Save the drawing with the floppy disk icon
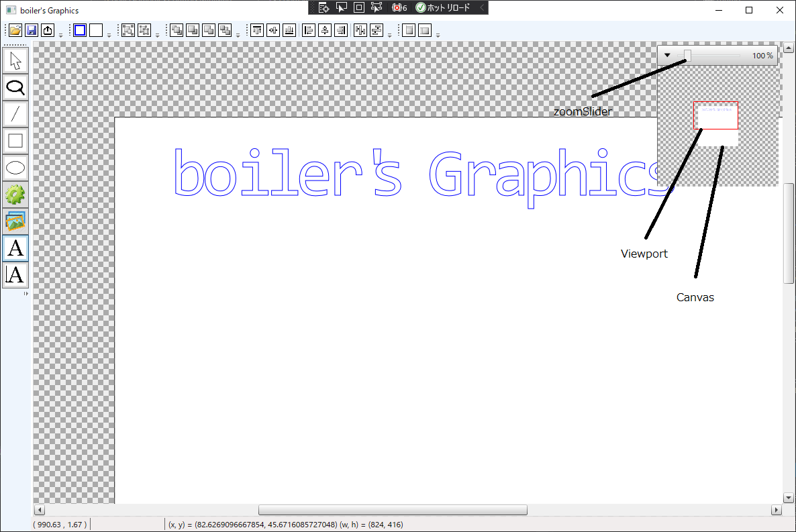796x532 pixels. point(32,30)
